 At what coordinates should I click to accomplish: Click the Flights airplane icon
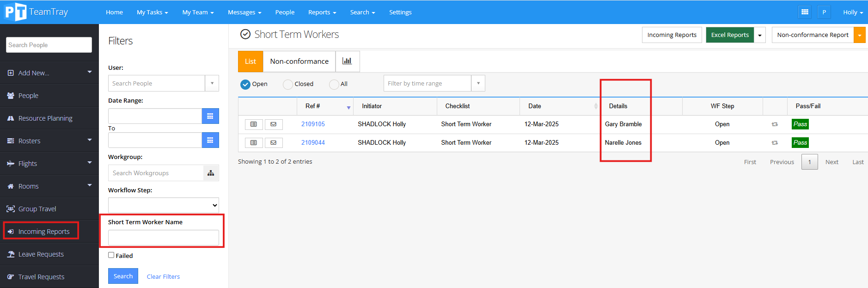click(11, 164)
